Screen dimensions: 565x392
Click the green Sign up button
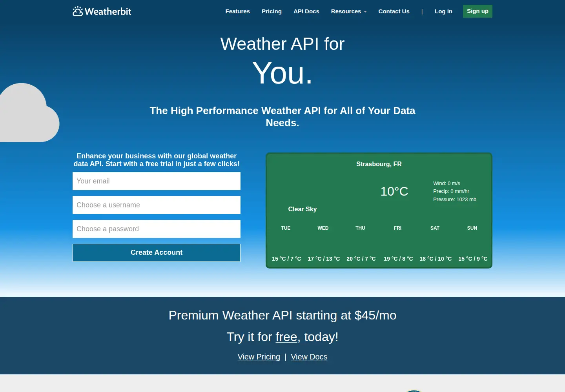(478, 11)
